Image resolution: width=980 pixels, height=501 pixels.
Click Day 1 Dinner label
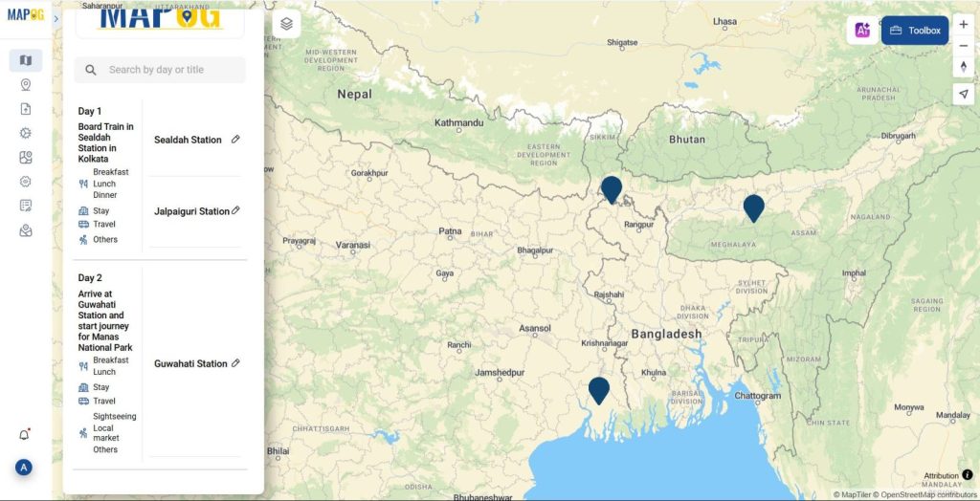click(105, 195)
